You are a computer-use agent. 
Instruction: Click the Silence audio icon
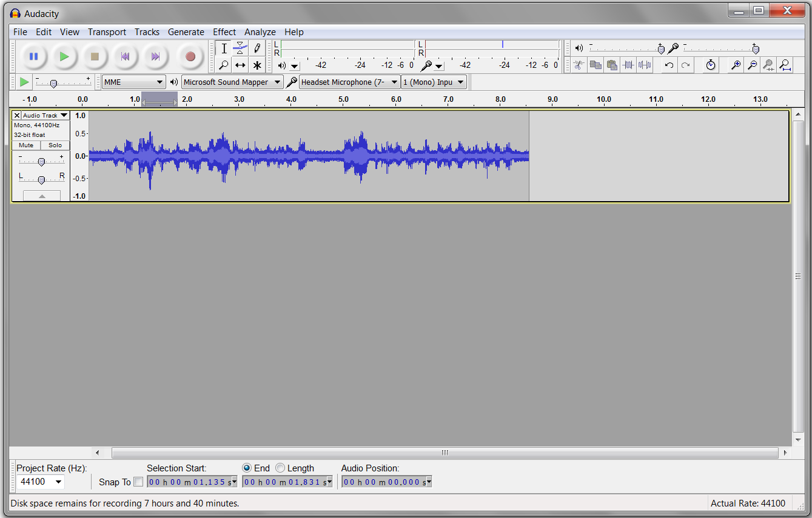645,65
